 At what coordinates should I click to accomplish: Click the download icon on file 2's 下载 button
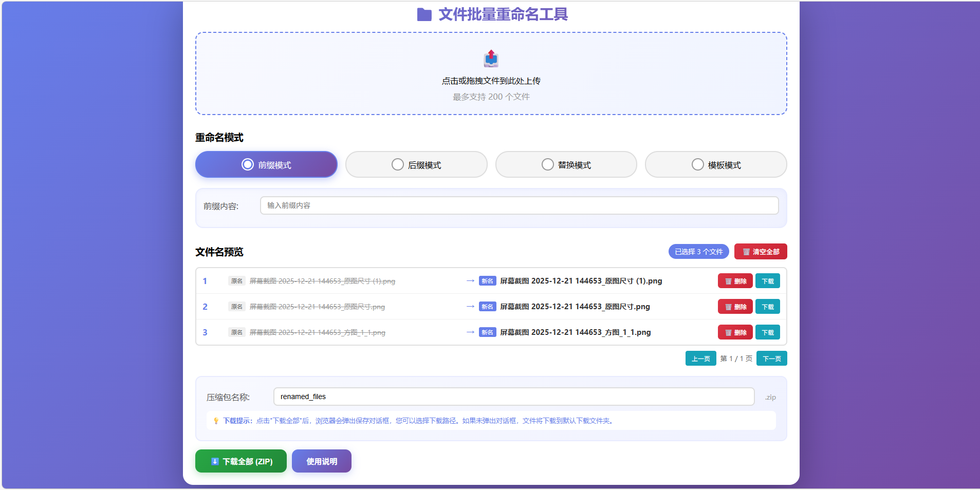(767, 307)
